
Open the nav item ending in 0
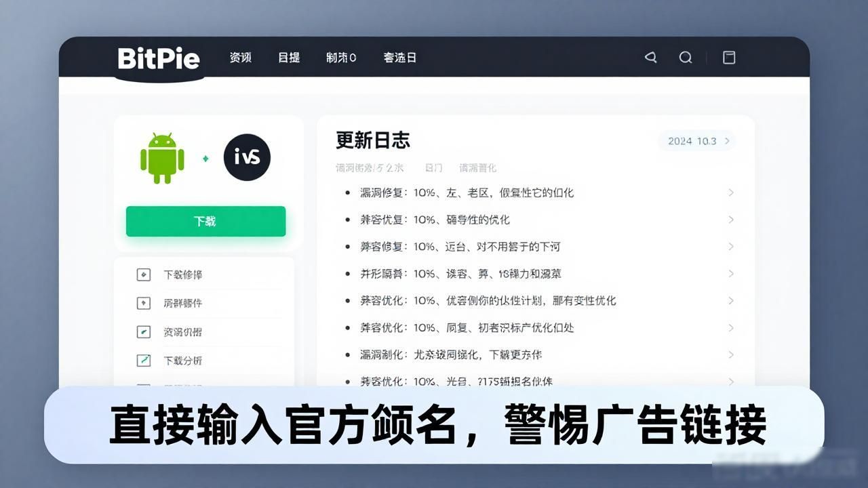click(341, 58)
